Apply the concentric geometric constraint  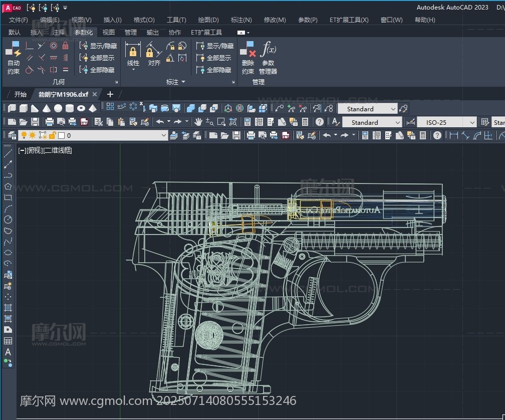pyautogui.click(x=54, y=46)
